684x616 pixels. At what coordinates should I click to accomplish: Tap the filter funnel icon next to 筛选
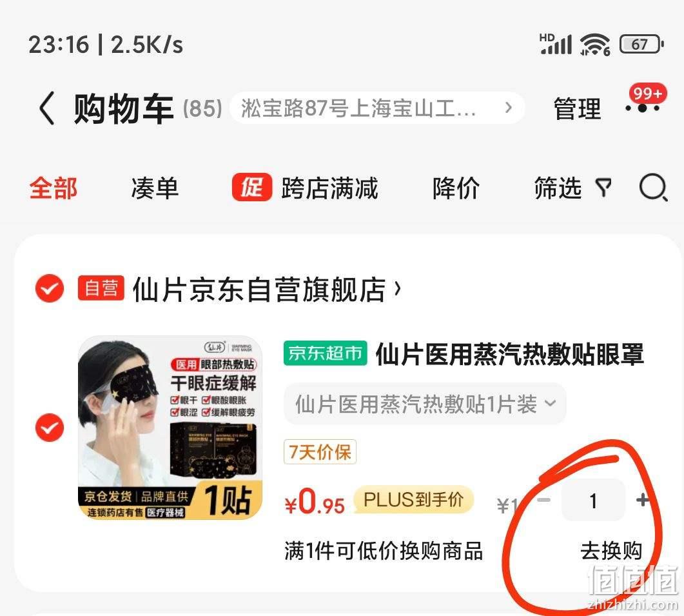[603, 188]
